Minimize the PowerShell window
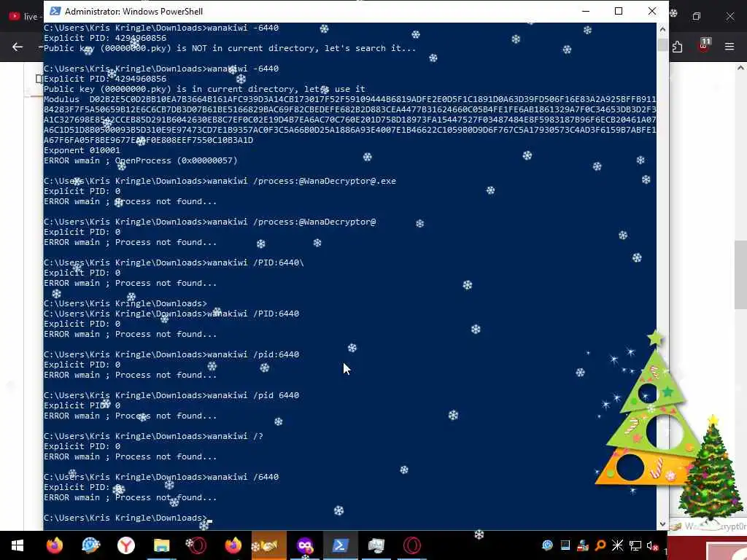 pos(586,11)
